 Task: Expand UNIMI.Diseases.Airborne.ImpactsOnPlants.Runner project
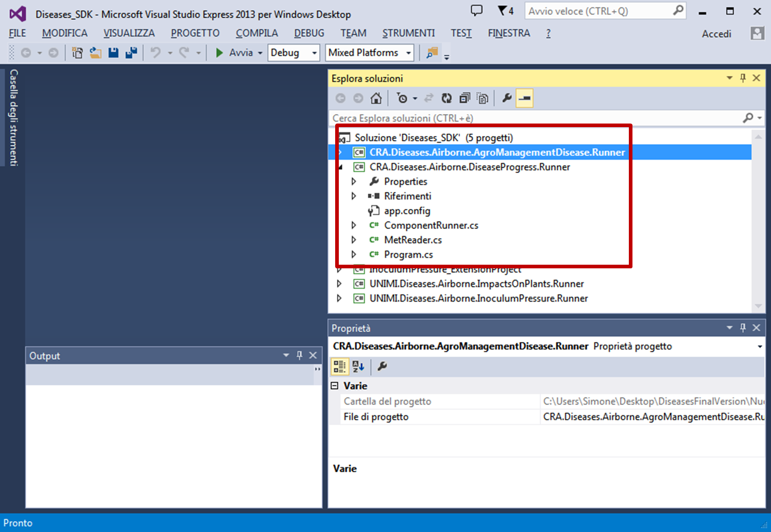coord(339,284)
